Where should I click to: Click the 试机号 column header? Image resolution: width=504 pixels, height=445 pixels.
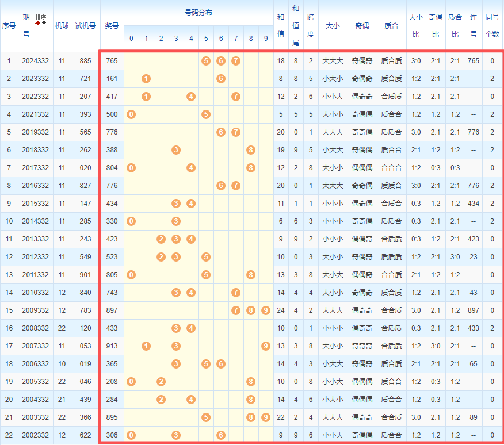coord(85,26)
